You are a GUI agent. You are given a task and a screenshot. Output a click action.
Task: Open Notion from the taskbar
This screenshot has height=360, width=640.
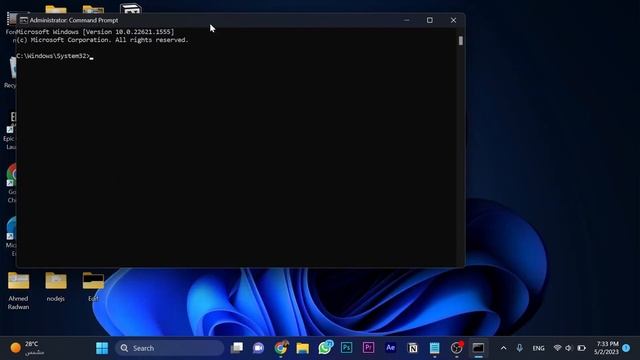click(413, 348)
